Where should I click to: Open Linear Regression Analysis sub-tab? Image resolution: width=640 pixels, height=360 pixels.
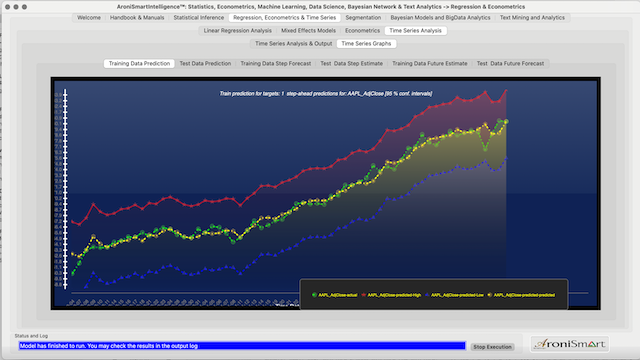point(238,31)
